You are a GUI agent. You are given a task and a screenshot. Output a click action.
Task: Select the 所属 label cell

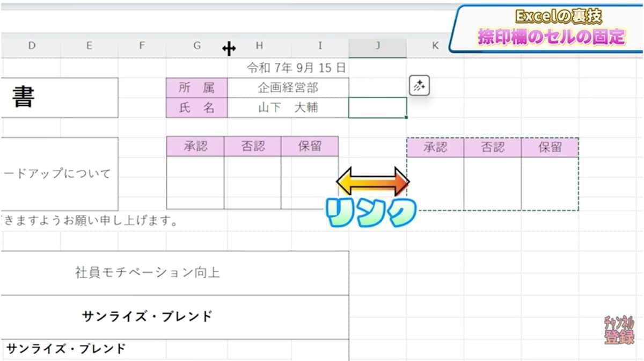(x=196, y=88)
